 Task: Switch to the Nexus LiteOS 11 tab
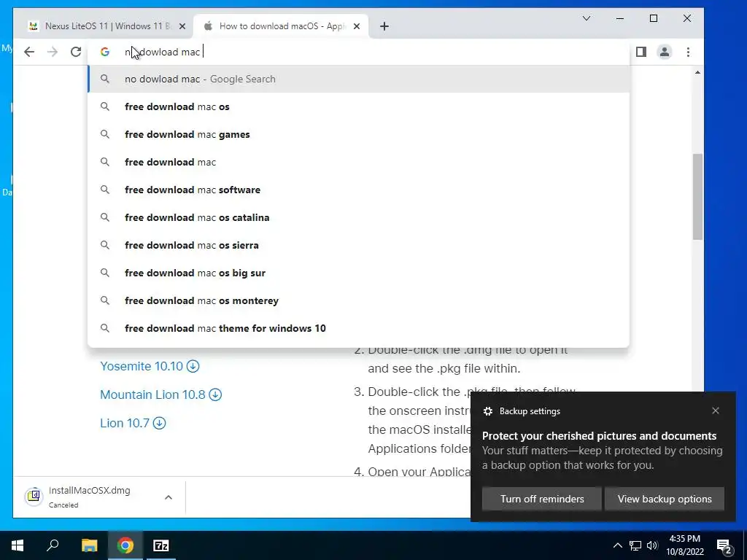[x=106, y=26]
